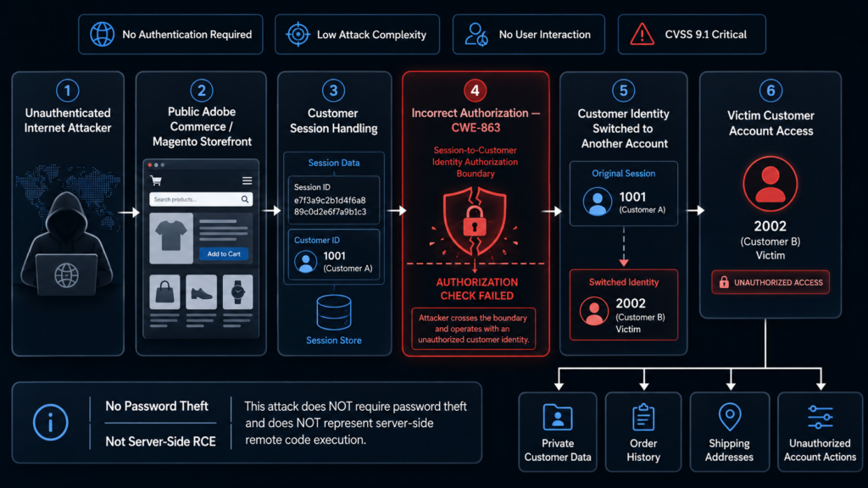Click the Public Adobe Commerce / Magento Storefront heading
868x488 pixels.
point(202,127)
